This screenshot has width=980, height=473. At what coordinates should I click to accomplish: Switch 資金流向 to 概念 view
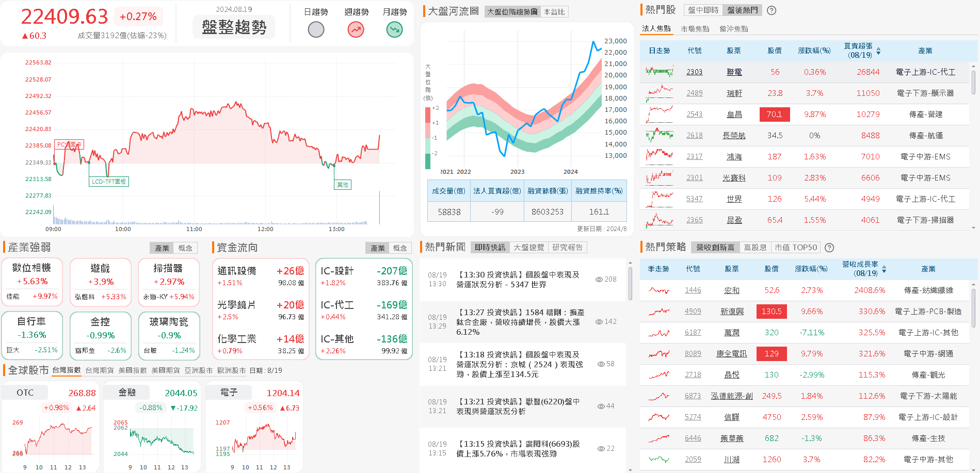tap(400, 248)
